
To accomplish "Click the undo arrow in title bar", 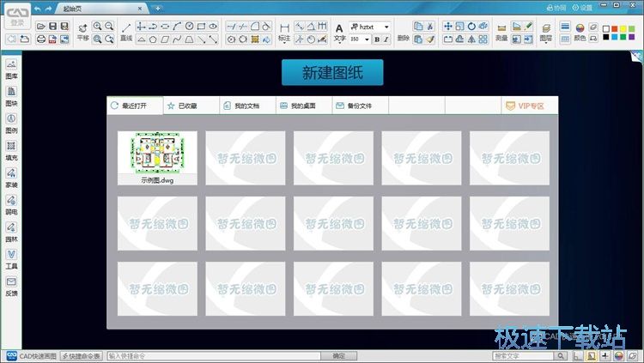I will [x=38, y=9].
